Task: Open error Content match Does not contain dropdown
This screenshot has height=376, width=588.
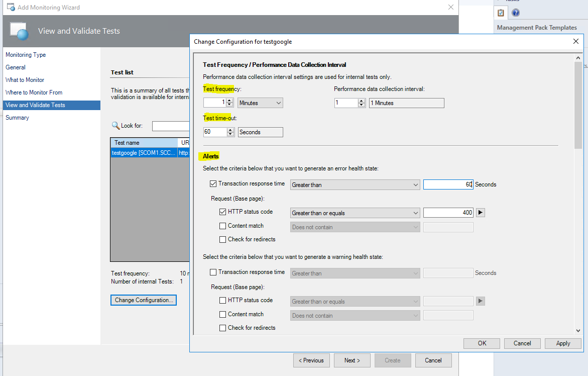Action: click(355, 227)
